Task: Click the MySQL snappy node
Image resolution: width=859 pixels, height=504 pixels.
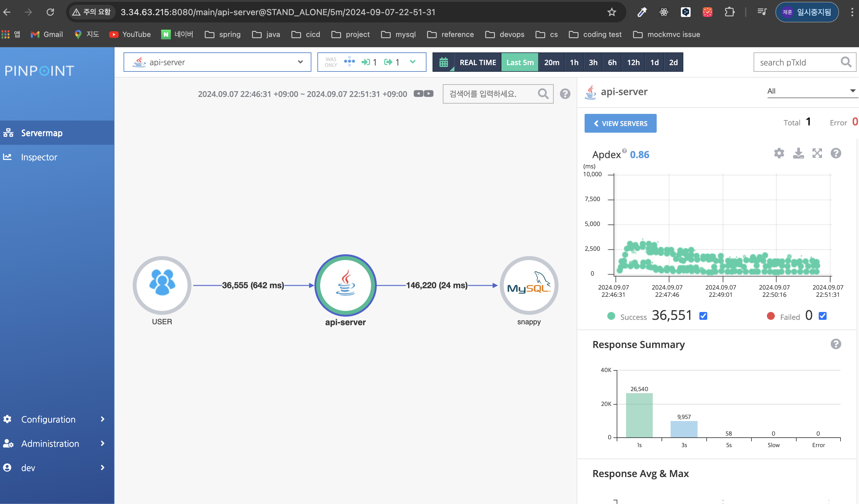Action: tap(529, 286)
